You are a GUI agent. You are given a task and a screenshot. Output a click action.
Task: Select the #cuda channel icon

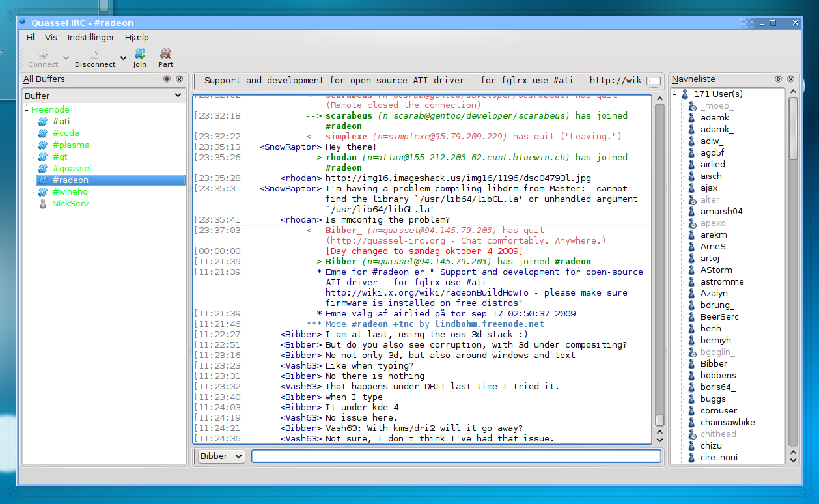[x=43, y=133]
